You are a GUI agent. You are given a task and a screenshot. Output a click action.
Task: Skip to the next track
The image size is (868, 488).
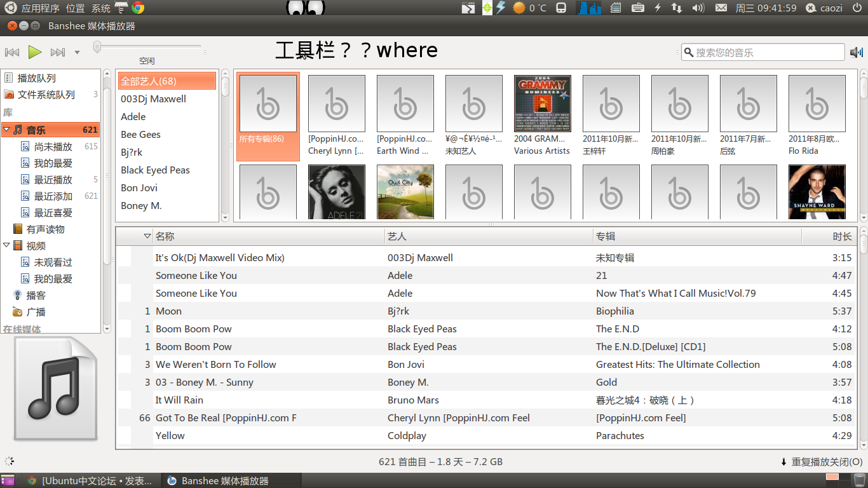pyautogui.click(x=58, y=52)
